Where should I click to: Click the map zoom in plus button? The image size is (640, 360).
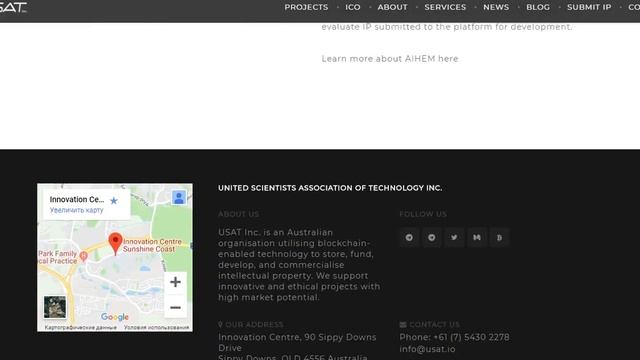click(176, 282)
